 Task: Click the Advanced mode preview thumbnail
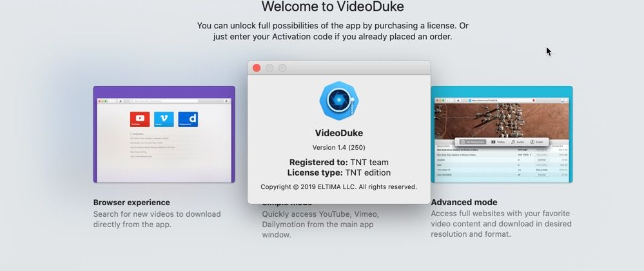tap(502, 134)
